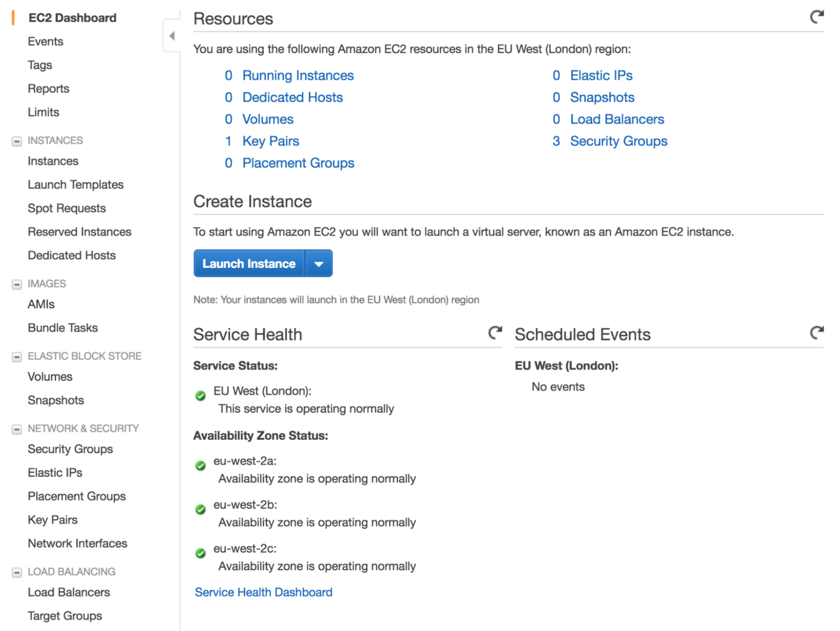Open the Running Instances resource link
The height and width of the screenshot is (631, 840).
[x=298, y=75]
